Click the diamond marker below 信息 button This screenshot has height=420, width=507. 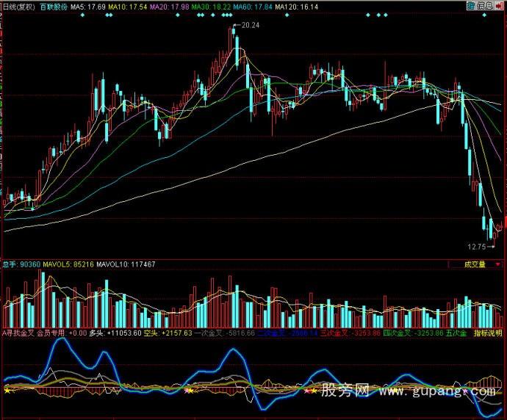point(484,15)
